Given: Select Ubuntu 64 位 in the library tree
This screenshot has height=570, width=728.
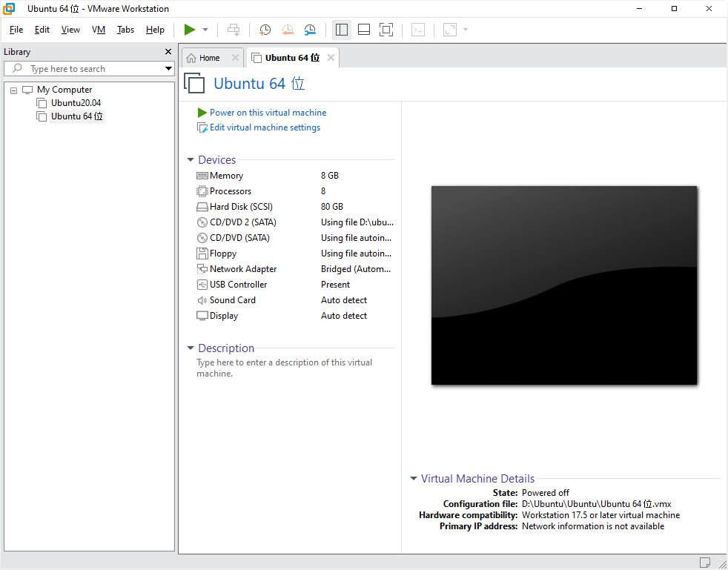Looking at the screenshot, I should click(x=76, y=116).
